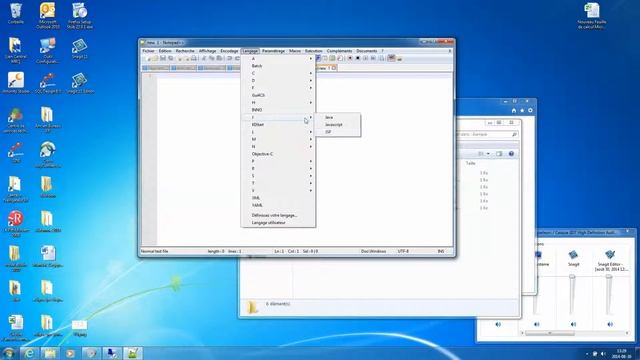This screenshot has width=640, height=360.
Task: Click Définissez votre langage... menu entry
Action: click(x=278, y=215)
